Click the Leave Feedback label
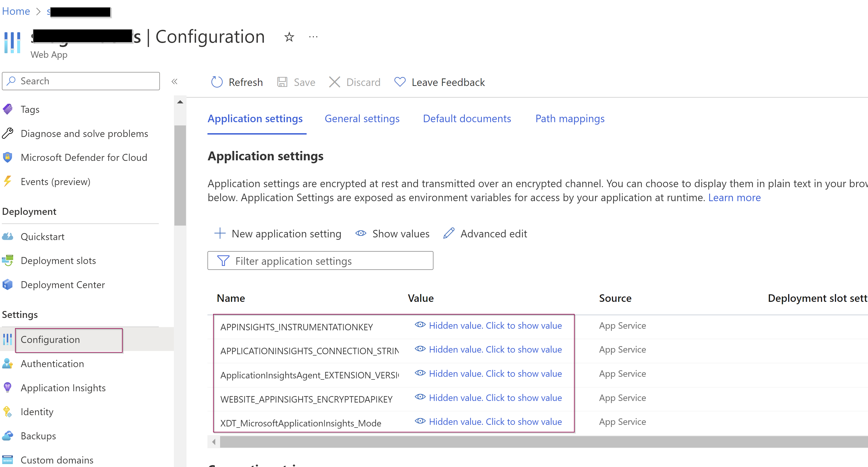 (x=448, y=82)
